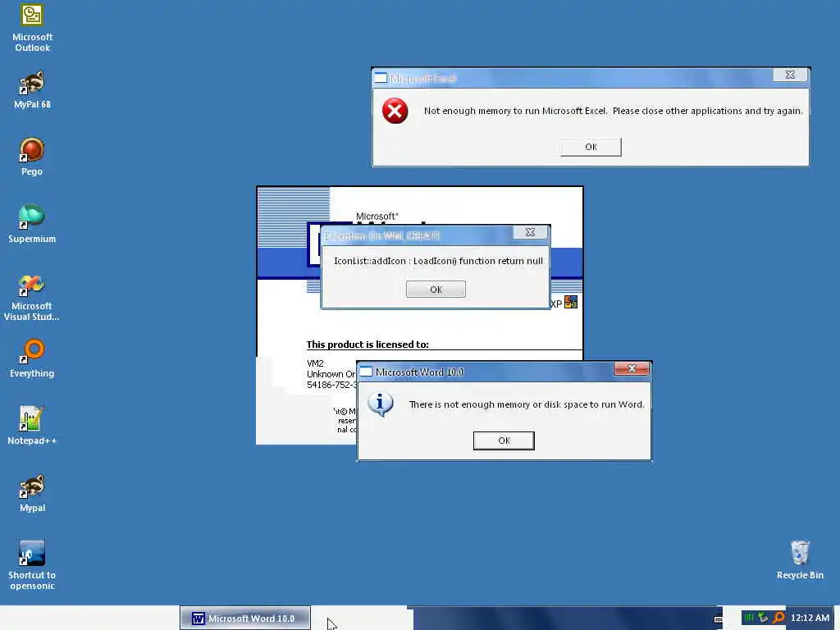Image resolution: width=840 pixels, height=630 pixels.
Task: Select the Shortcut to opensonic icon
Action: (x=32, y=566)
